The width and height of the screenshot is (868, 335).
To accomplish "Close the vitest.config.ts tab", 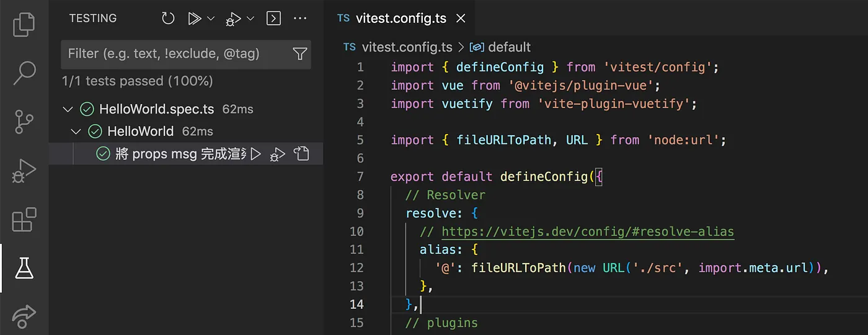I will 461,19.
